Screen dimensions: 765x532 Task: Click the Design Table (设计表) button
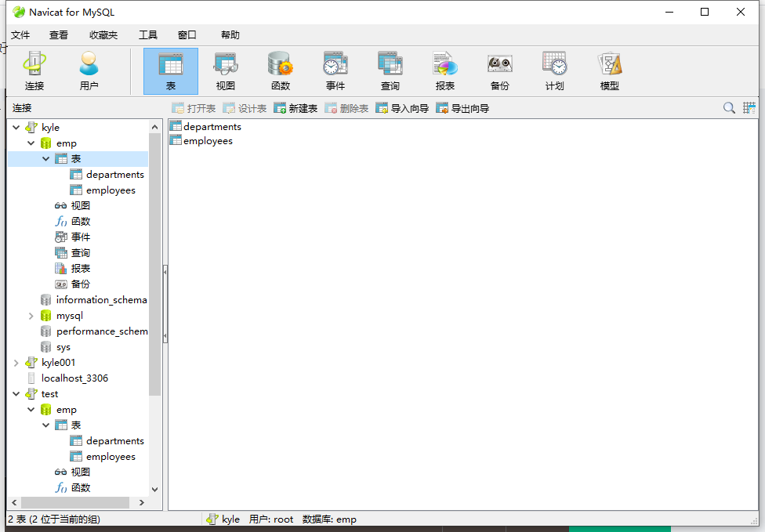tap(245, 108)
